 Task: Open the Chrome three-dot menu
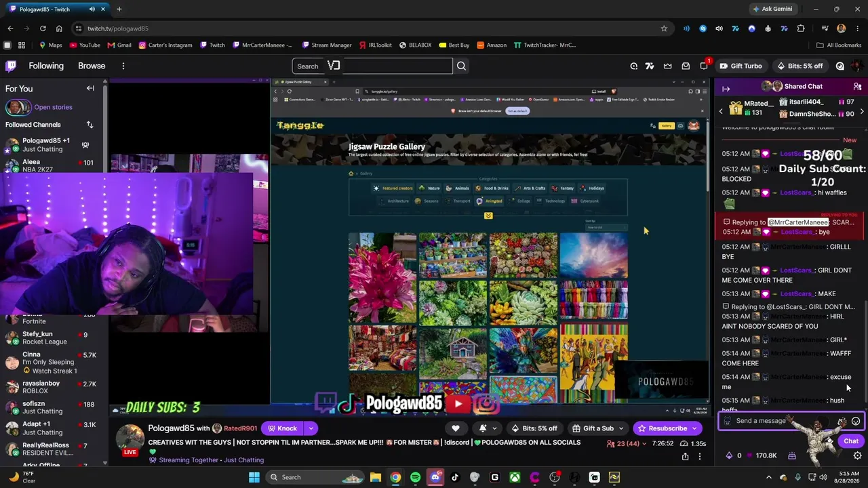tap(857, 28)
